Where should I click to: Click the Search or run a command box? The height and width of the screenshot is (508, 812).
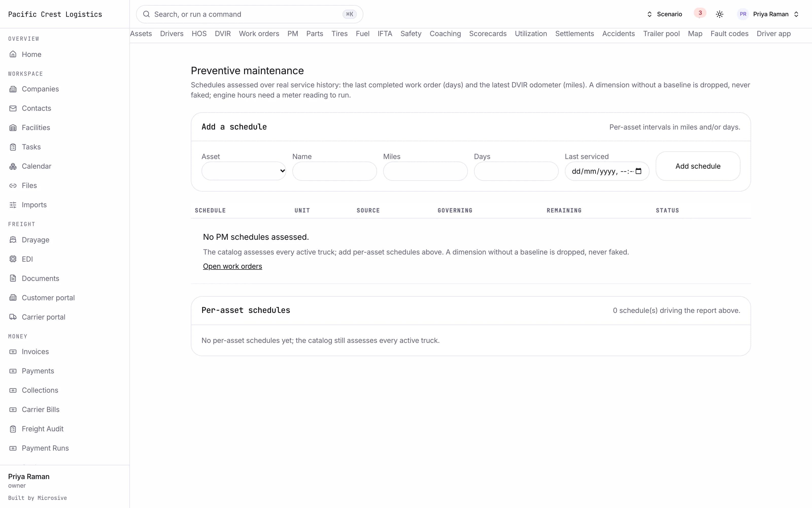click(249, 14)
